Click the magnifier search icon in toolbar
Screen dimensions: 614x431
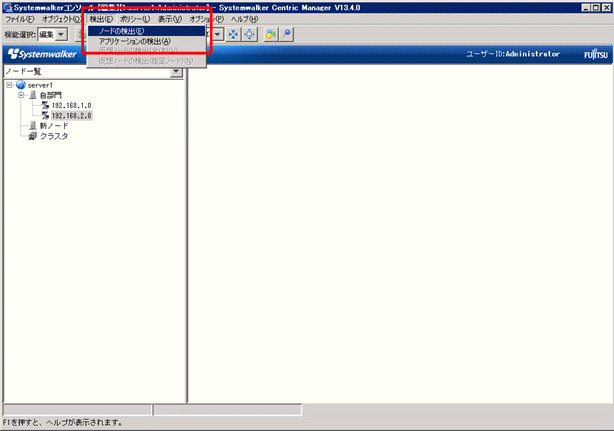point(287,34)
